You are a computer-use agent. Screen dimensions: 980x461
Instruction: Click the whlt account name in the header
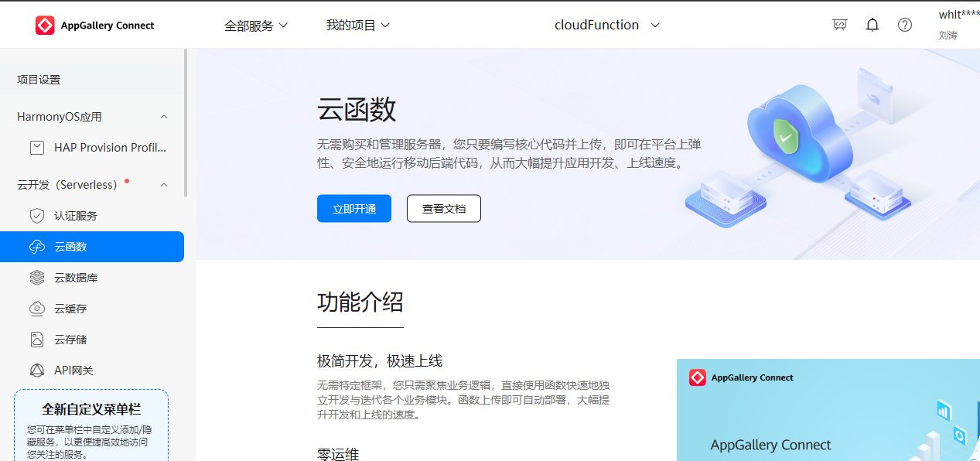[x=959, y=15]
